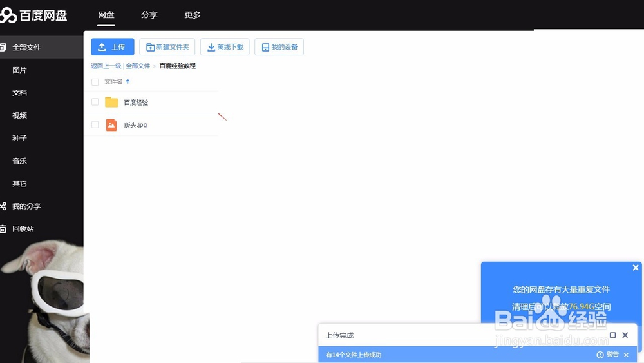Check the 版头.jpg checkbox
Image resolution: width=644 pixels, height=363 pixels.
95,124
